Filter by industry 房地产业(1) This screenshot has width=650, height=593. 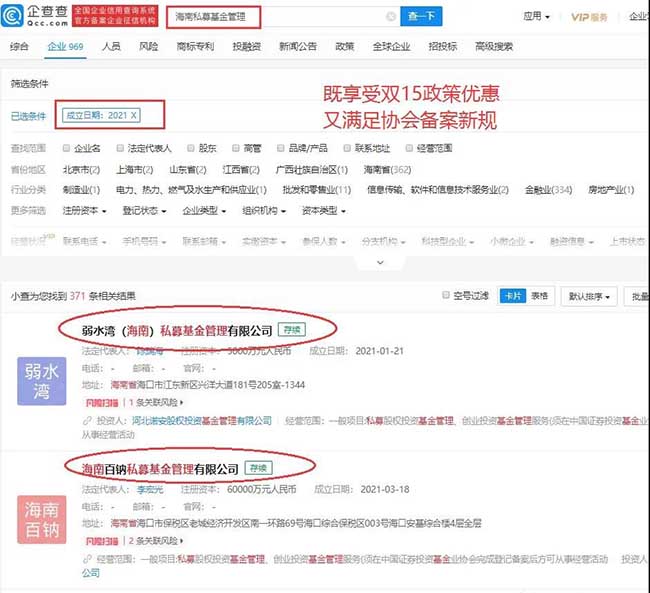611,190
